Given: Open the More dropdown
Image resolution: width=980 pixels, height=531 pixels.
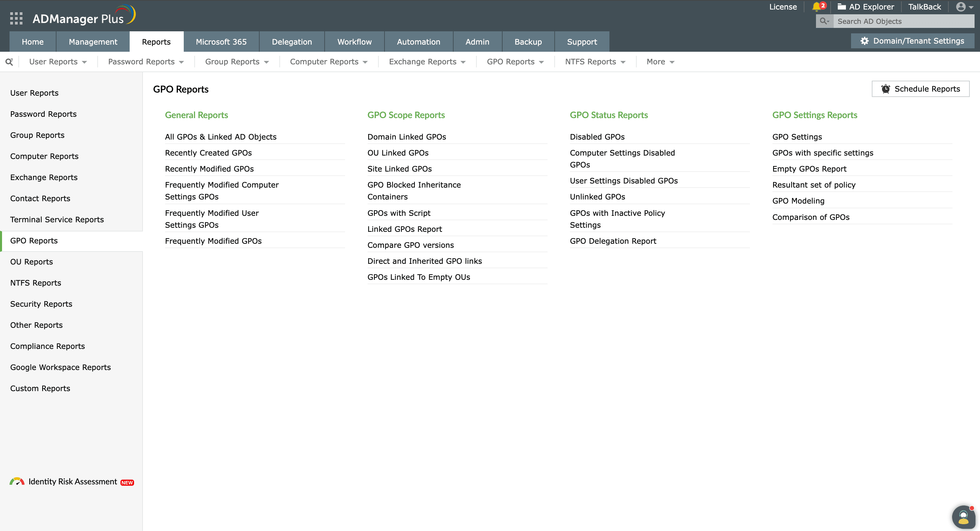Looking at the screenshot, I should 660,62.
